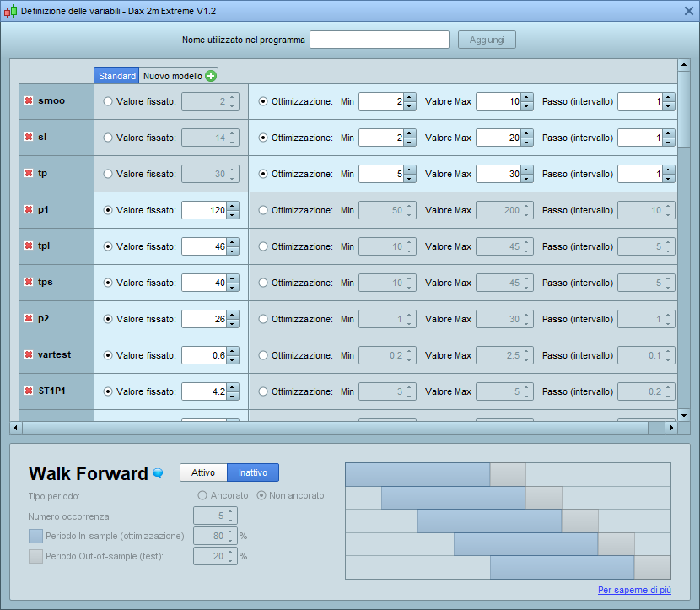Remove the sl variable via red X
The width and height of the screenshot is (700, 610).
coord(29,137)
